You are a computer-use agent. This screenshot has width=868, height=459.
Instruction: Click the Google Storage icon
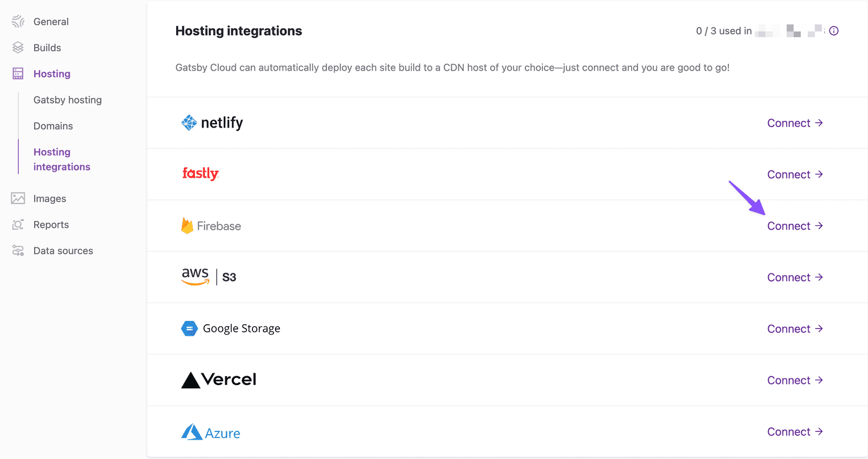(x=189, y=328)
